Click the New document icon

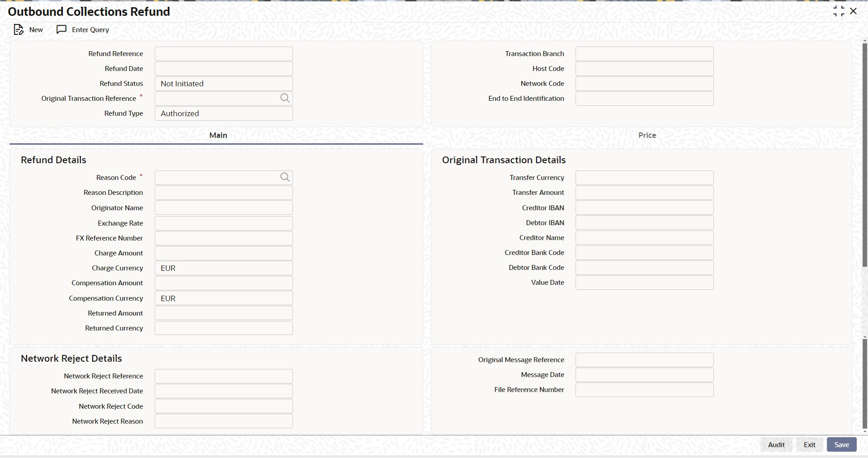pyautogui.click(x=19, y=30)
